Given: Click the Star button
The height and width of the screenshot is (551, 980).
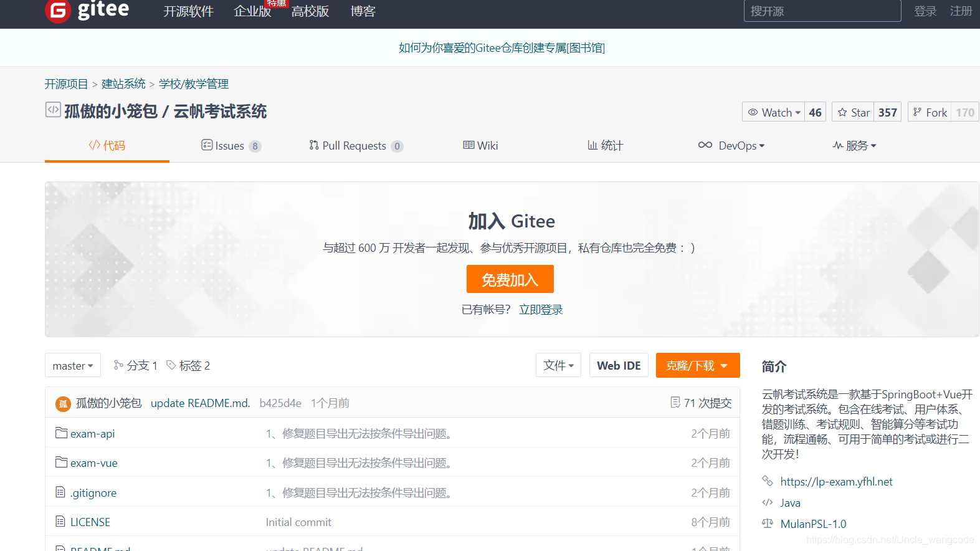Looking at the screenshot, I should pos(854,112).
